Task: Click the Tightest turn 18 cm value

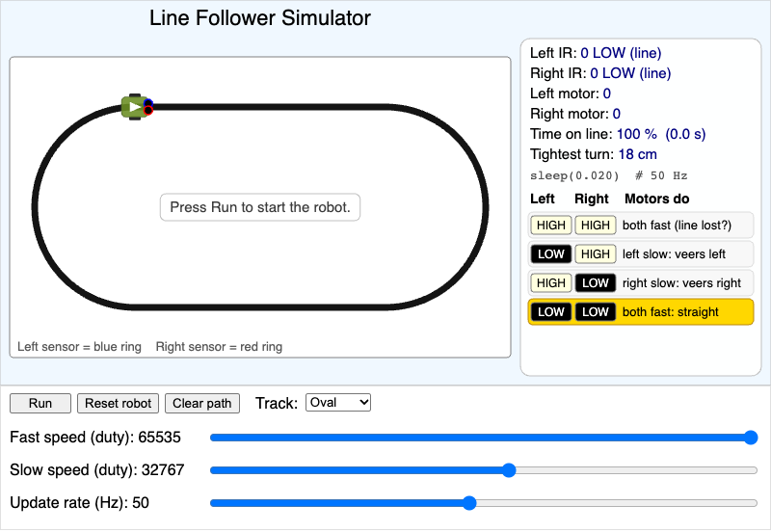Action: point(638,154)
